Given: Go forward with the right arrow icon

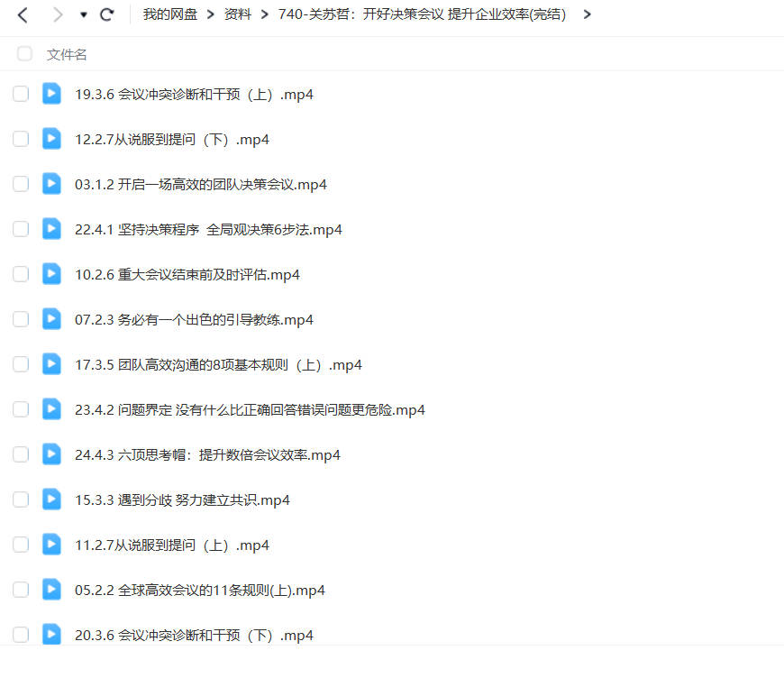Looking at the screenshot, I should tap(58, 14).
